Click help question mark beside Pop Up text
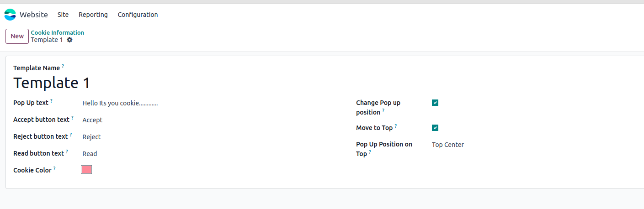 click(x=52, y=101)
